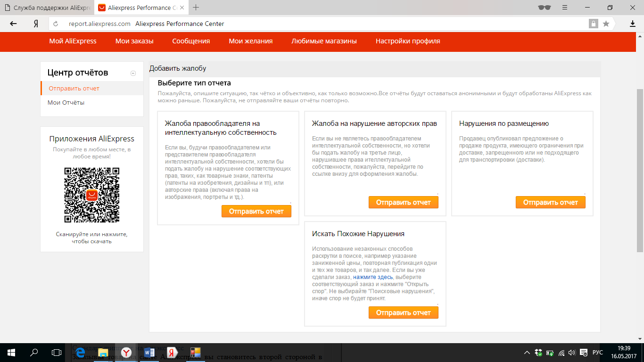The height and width of the screenshot is (362, 644).
Task: Open the Windows Start menu
Action: click(11, 352)
